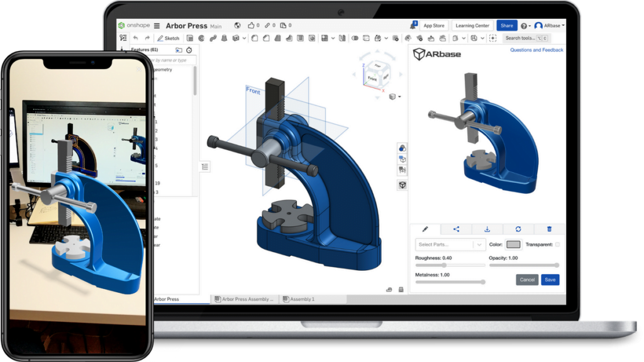
Task: Select the Loft tool
Action: pos(225,38)
